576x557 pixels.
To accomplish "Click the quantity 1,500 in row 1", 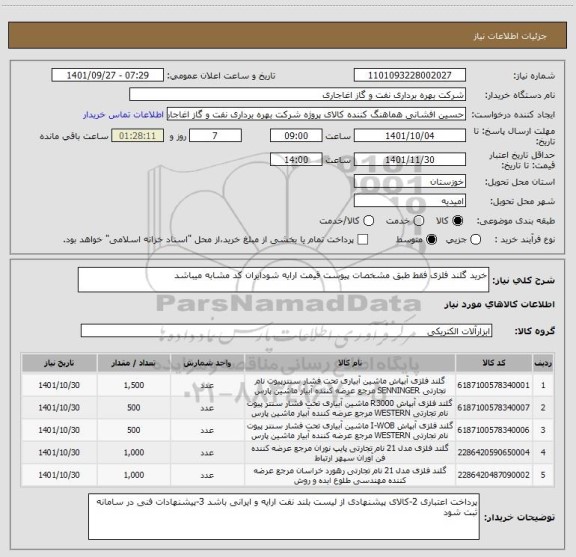I will point(134,385).
